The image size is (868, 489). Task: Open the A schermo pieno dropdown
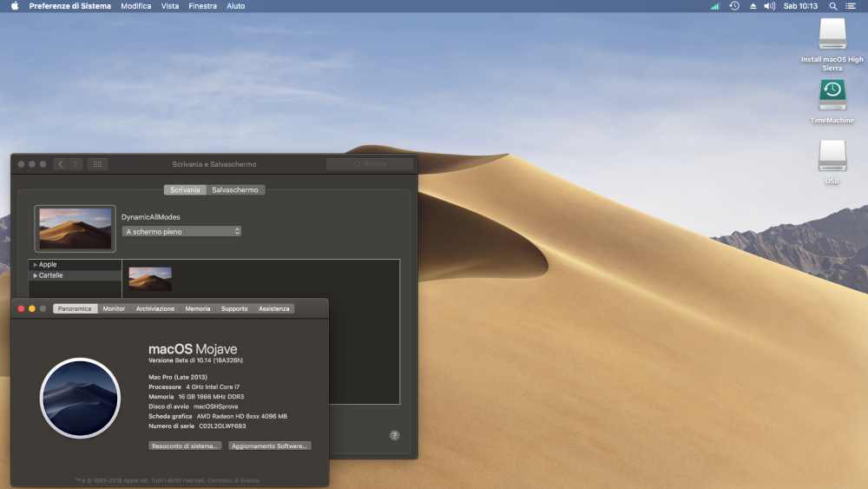[181, 232]
